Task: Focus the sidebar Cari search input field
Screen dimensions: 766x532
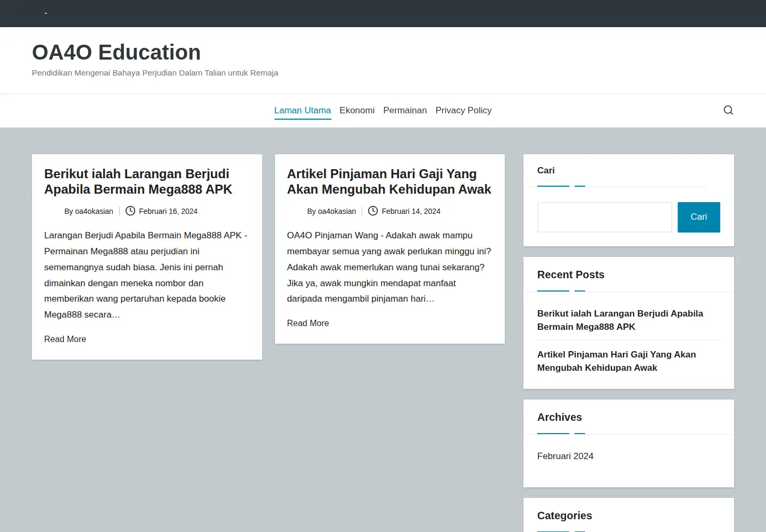Action: tap(605, 217)
